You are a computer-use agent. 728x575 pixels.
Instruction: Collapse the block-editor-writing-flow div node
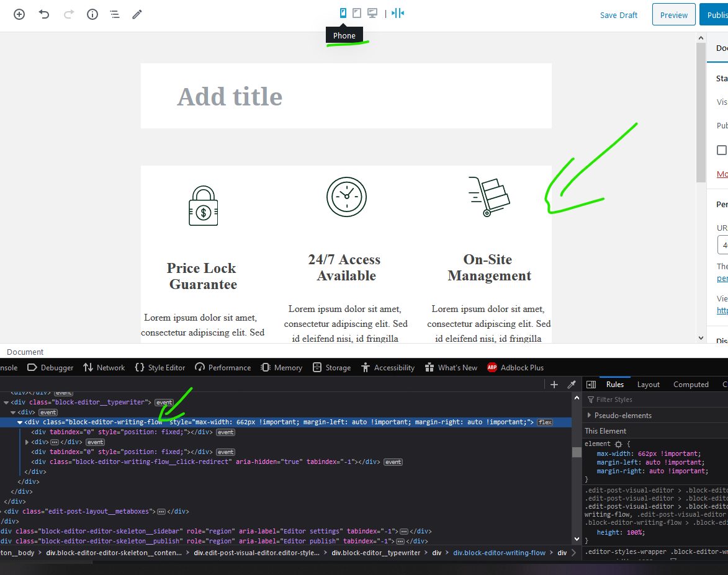tap(20, 422)
